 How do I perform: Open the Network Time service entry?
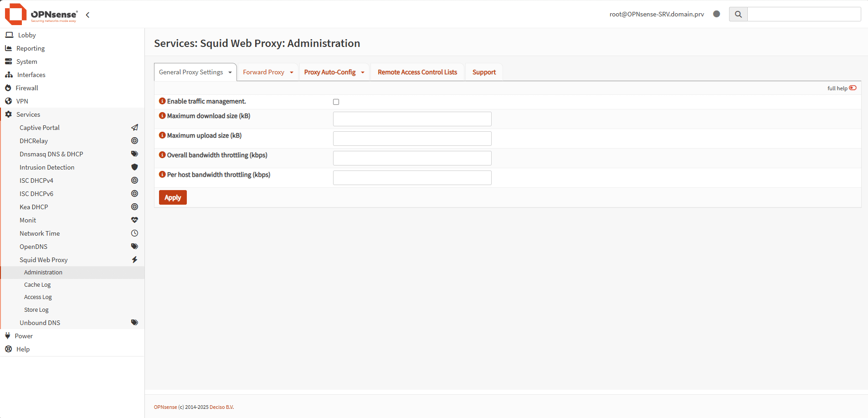[40, 233]
